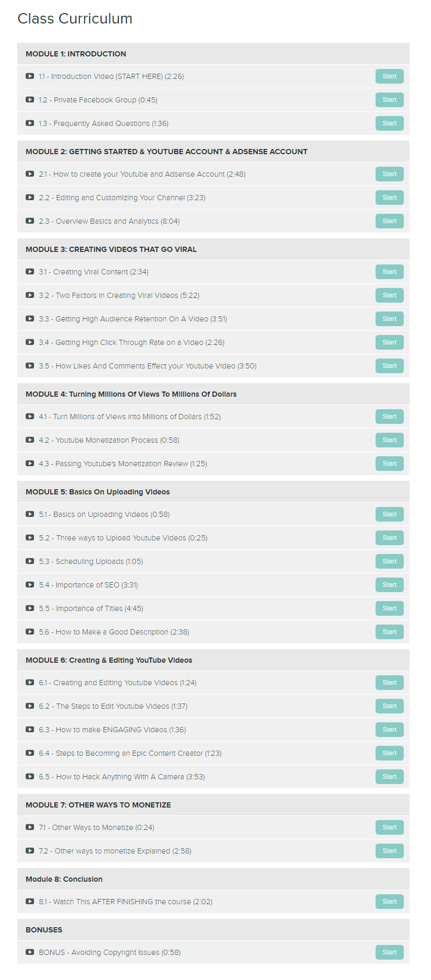431x980 pixels.
Task: Click video icon next to BONUS Copyright Issues
Action: point(30,952)
